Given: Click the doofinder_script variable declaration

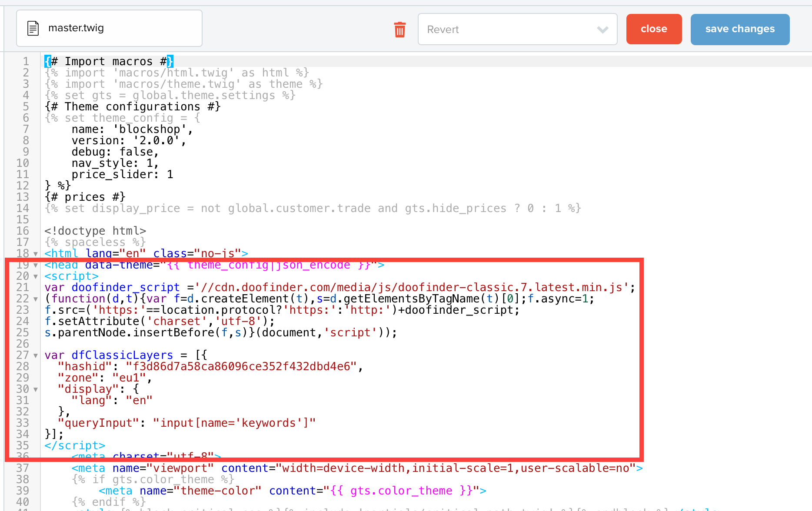Looking at the screenshot, I should coord(112,287).
